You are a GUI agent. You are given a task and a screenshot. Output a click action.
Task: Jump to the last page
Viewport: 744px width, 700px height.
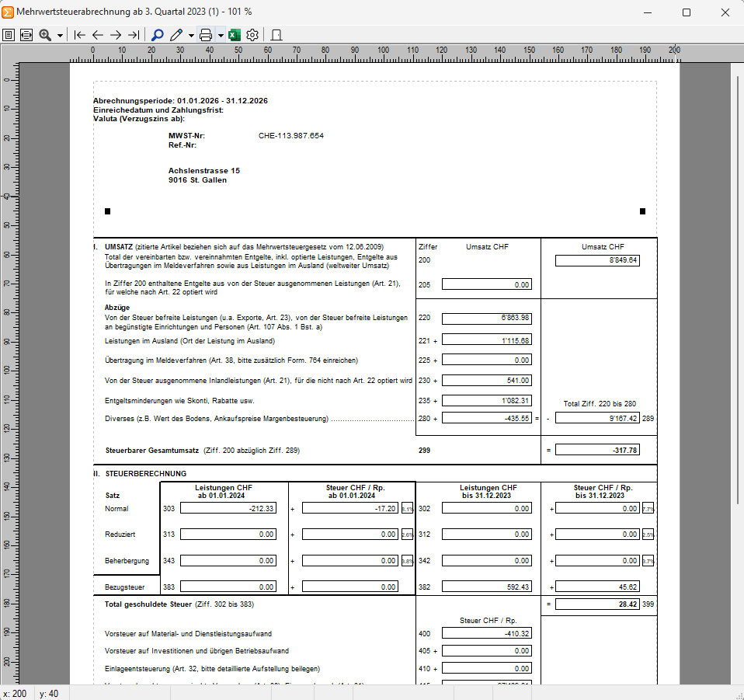[134, 35]
